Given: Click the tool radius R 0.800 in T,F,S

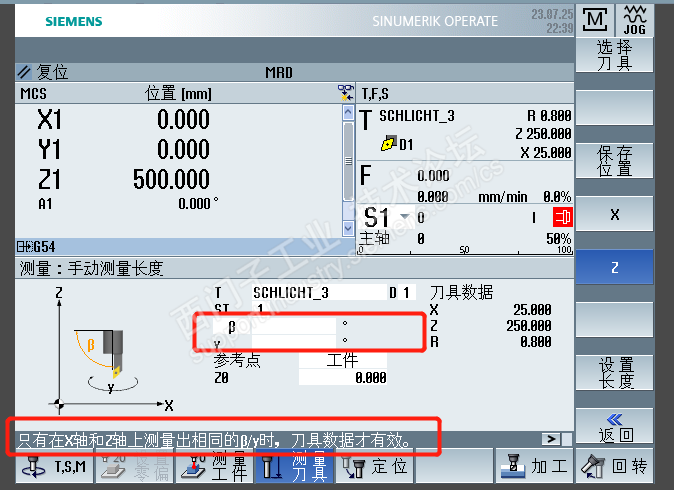Looking at the screenshot, I should [549, 115].
